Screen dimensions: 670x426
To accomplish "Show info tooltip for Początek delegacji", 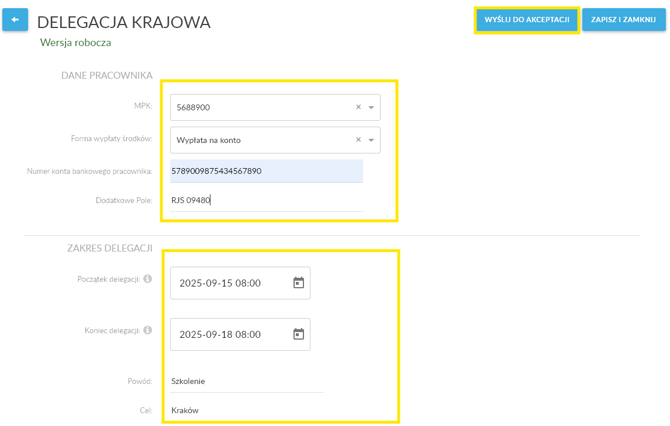I will coord(147,279).
